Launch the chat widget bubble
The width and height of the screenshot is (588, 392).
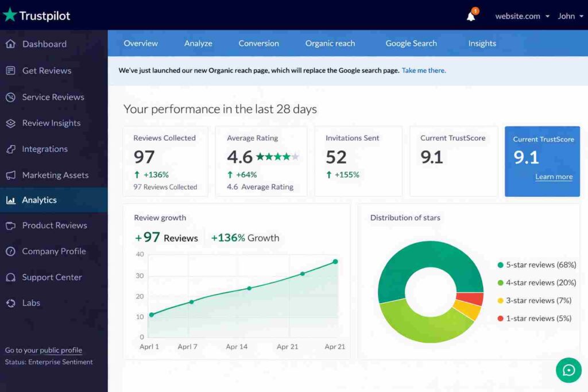pos(568,370)
